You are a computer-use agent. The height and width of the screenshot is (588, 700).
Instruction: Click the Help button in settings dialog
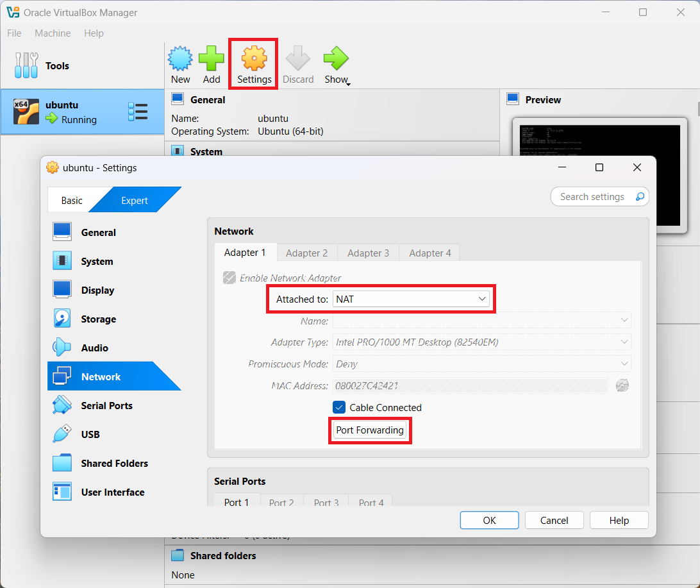point(619,520)
